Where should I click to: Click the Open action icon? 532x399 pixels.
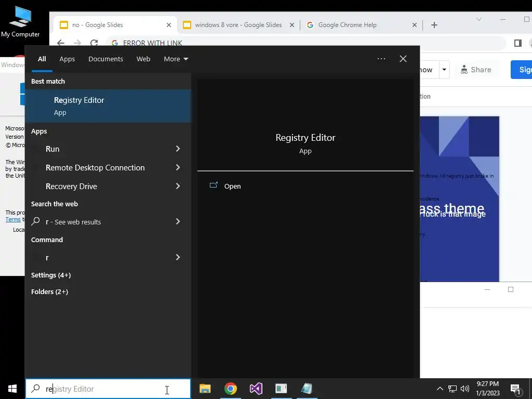click(214, 185)
